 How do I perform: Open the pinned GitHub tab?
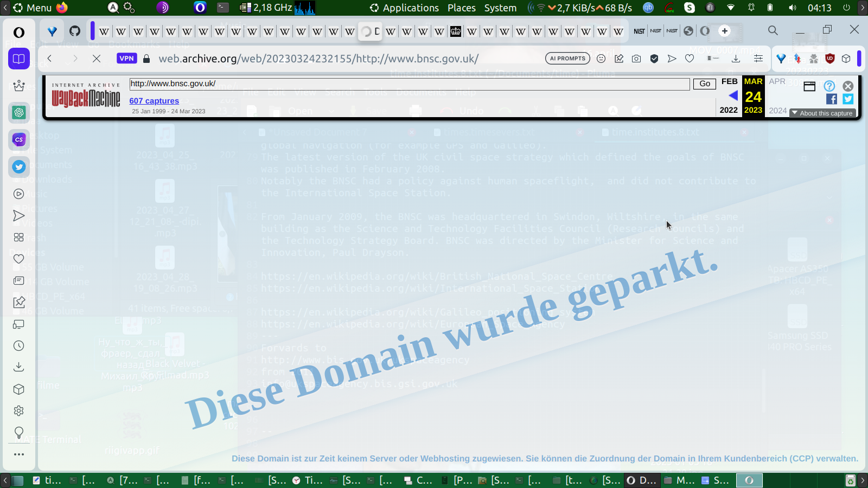[x=75, y=31]
